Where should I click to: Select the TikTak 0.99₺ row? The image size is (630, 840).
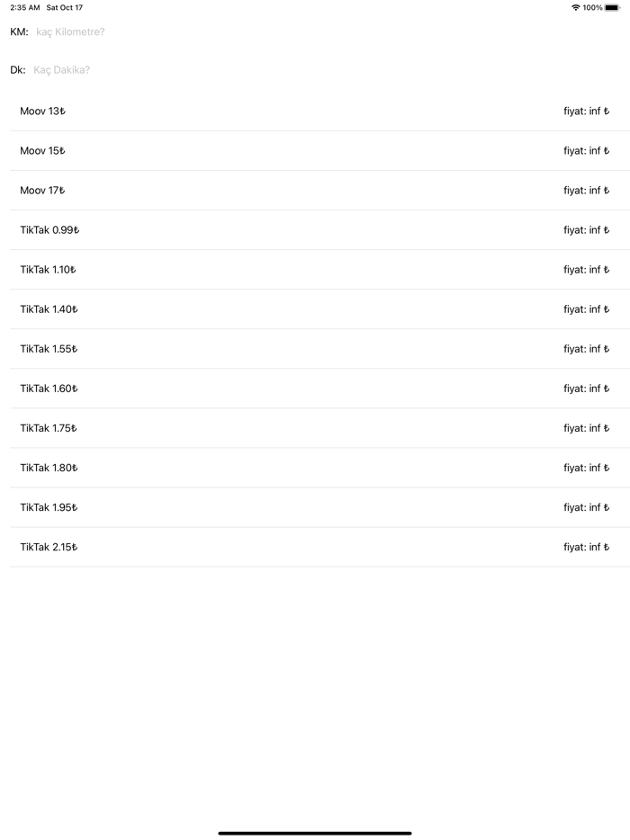point(315,230)
